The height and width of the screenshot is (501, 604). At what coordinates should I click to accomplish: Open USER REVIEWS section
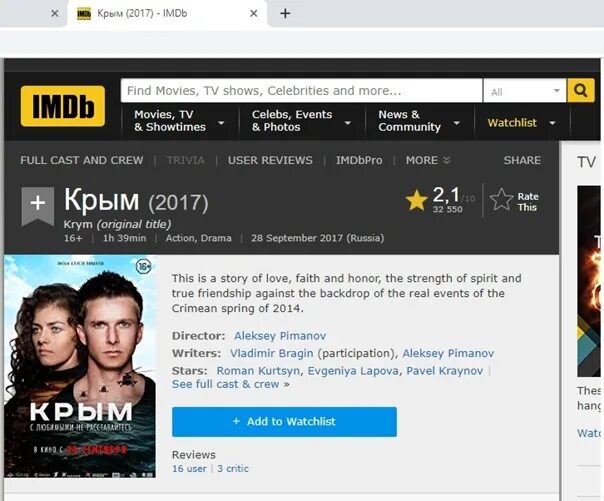[270, 160]
